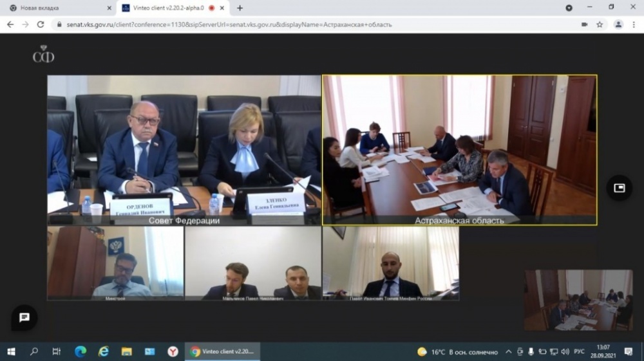Open Task View on the taskbar
This screenshot has width=644, height=361.
57,351
